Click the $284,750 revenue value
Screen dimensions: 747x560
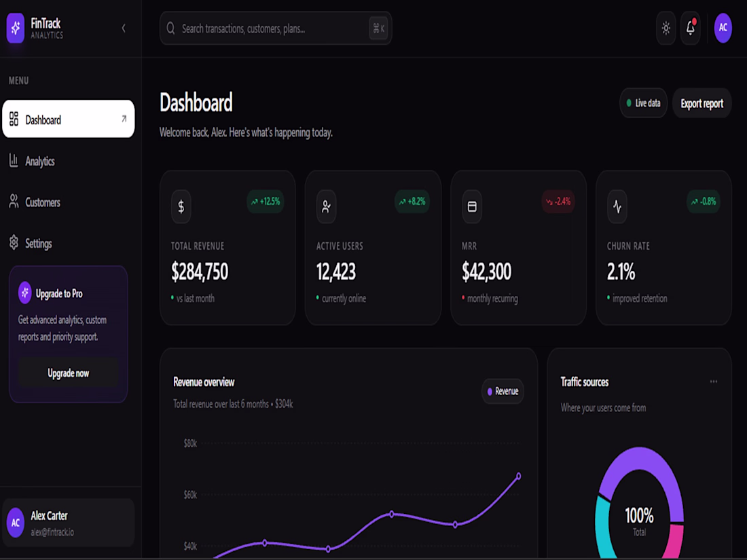coord(200,272)
